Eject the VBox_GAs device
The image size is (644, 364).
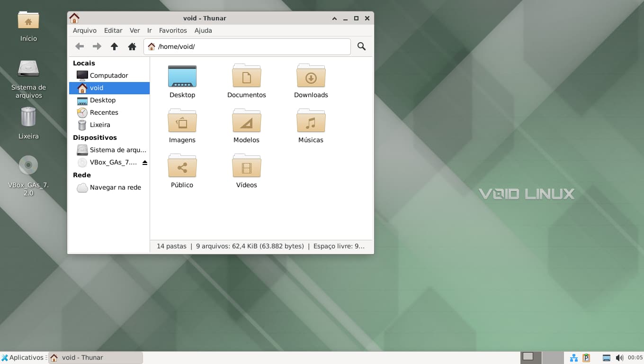coord(145,163)
